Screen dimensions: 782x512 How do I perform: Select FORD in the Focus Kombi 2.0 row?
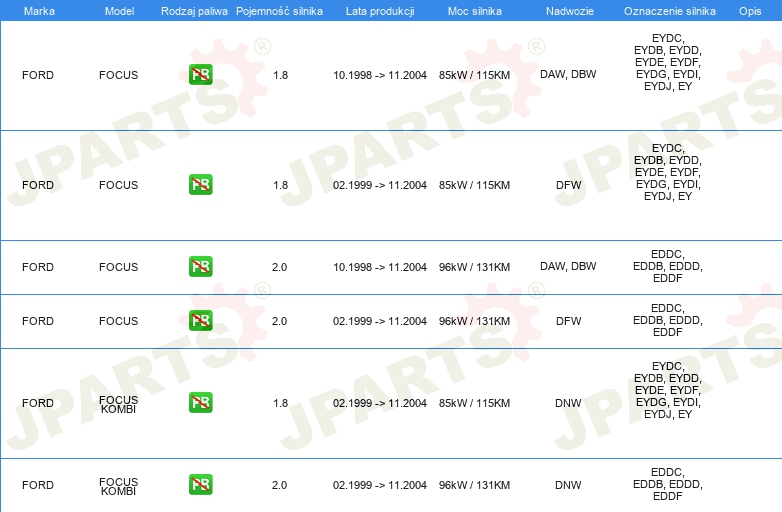(x=38, y=485)
